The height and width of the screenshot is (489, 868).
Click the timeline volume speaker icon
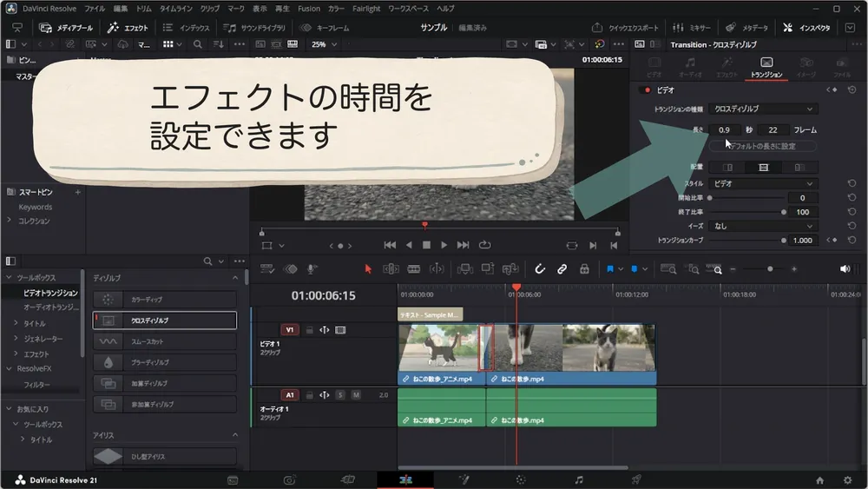pos(845,269)
